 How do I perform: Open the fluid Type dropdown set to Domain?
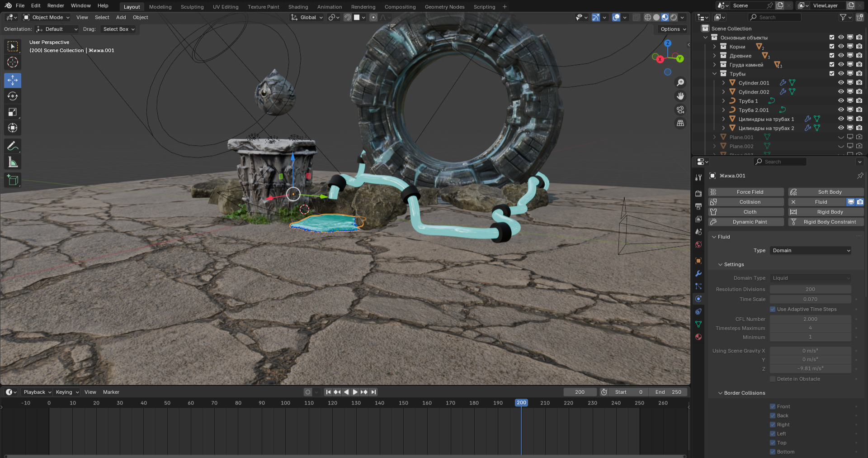[x=811, y=250]
